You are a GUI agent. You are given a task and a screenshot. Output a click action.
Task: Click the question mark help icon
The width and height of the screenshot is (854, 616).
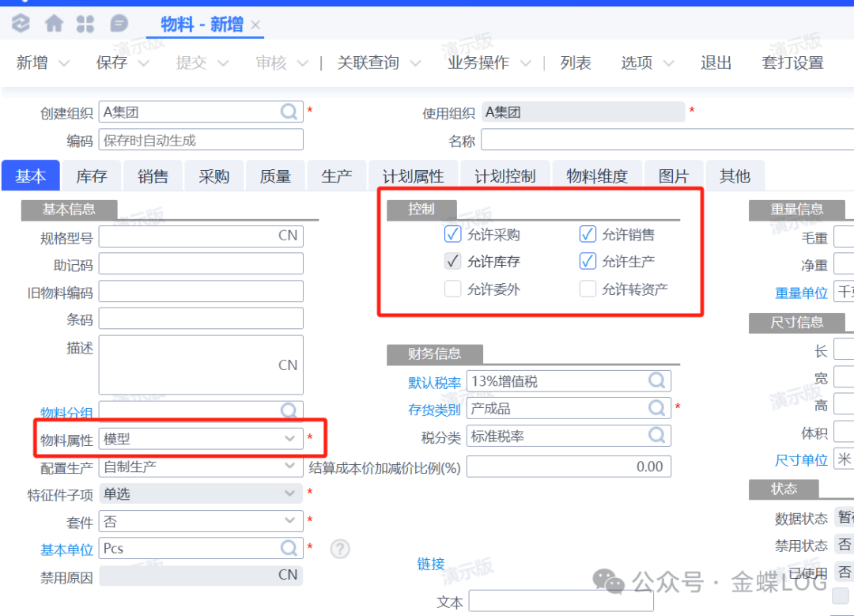click(x=340, y=548)
